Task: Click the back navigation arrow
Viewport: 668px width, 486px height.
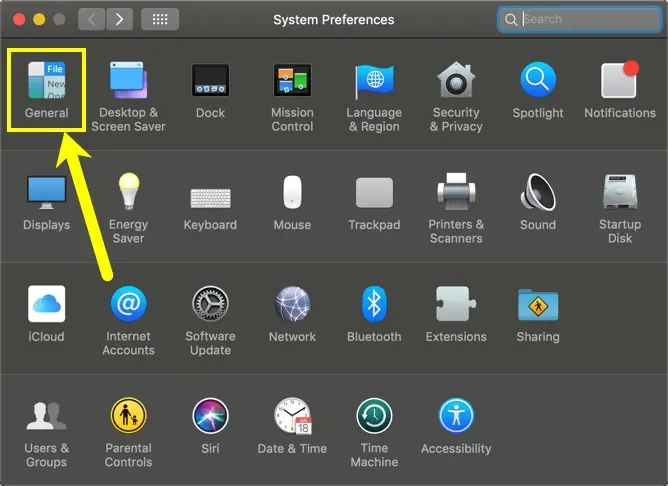Action: pyautogui.click(x=91, y=19)
